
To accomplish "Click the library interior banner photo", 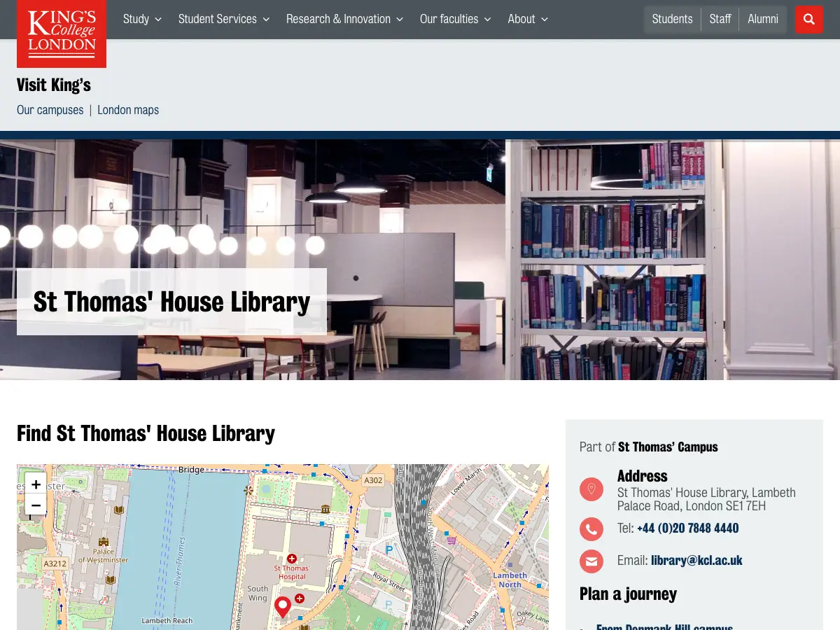I will pos(420,260).
